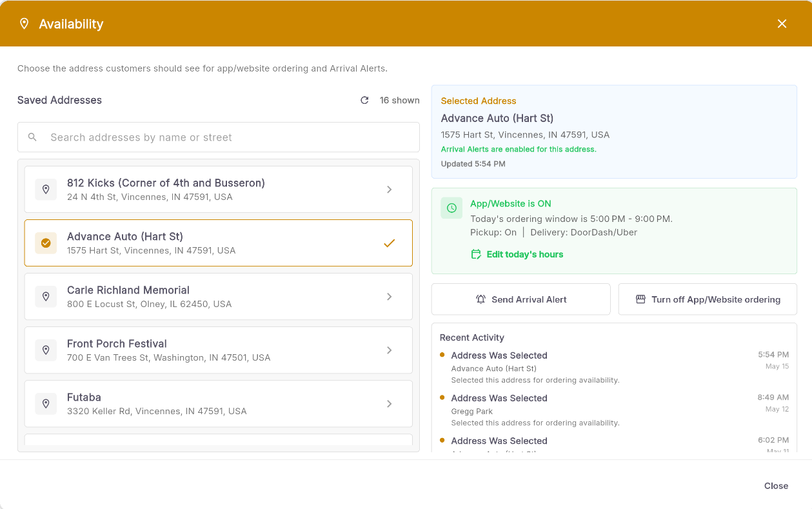Click the Recent Activity heading

pyautogui.click(x=472, y=337)
